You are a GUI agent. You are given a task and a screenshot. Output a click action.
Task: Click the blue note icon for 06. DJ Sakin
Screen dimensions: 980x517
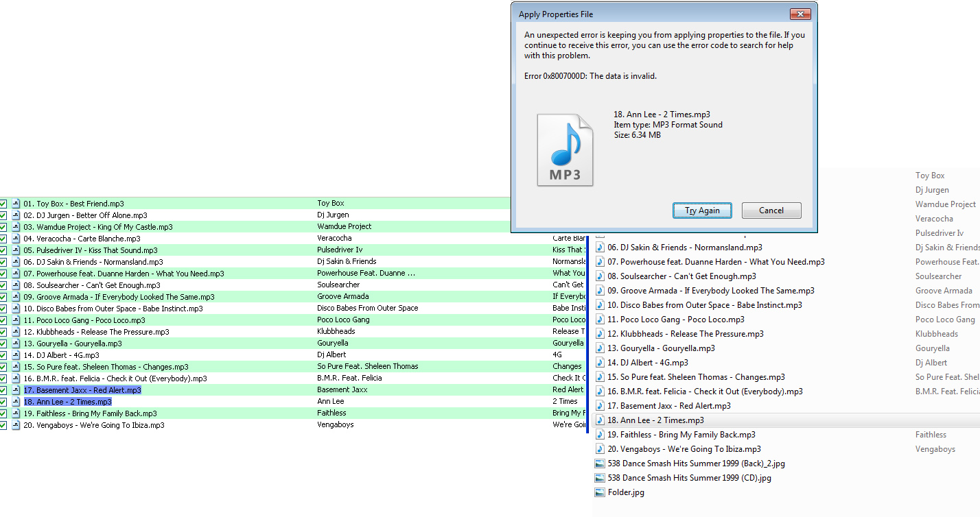(600, 248)
